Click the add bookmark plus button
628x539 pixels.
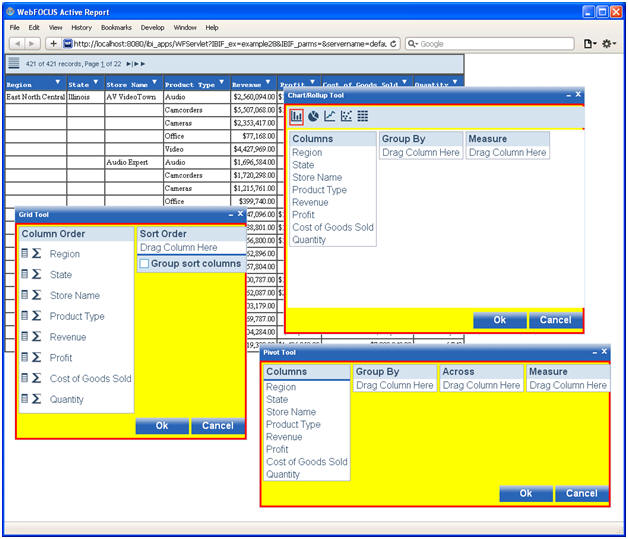pos(53,43)
